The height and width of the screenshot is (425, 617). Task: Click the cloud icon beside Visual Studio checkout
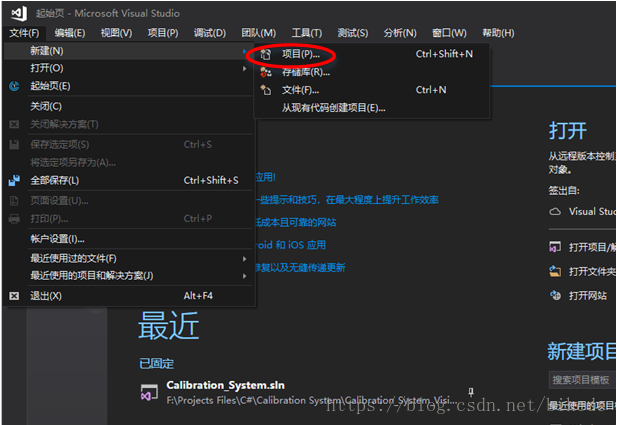coord(555,212)
